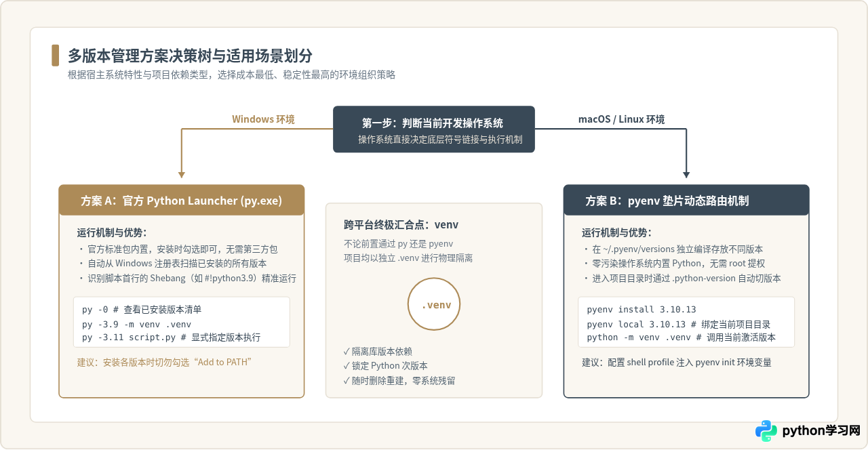Click the circled .venv badge
868x450 pixels.
pyautogui.click(x=434, y=304)
